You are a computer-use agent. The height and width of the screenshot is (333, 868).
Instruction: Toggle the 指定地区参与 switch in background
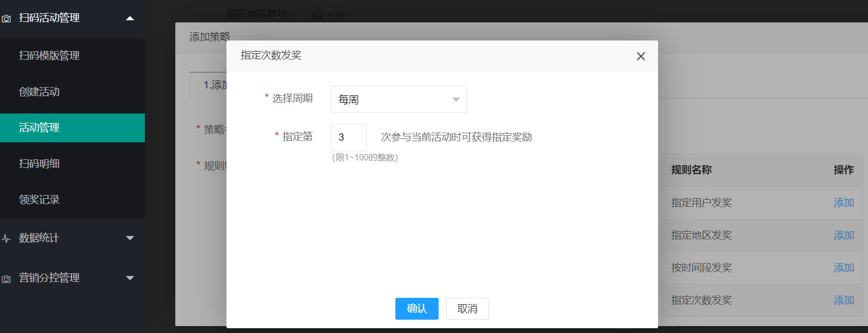(x=329, y=15)
